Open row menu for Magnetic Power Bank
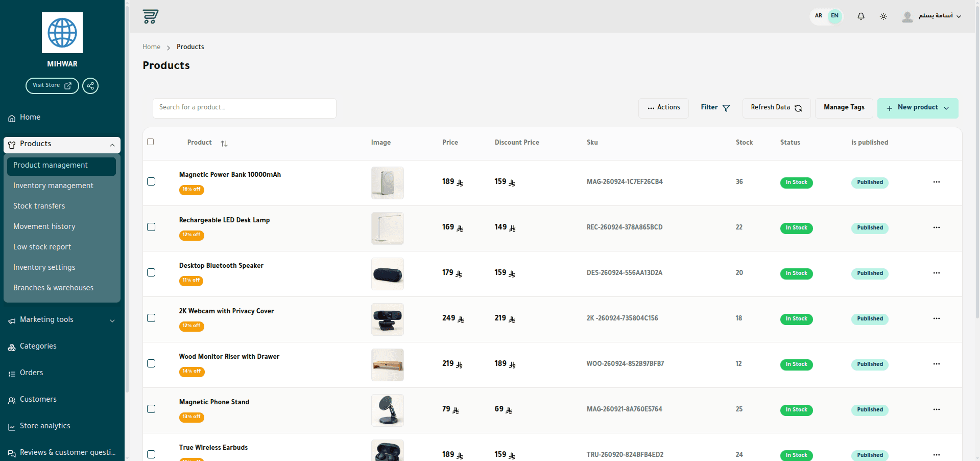The image size is (980, 461). [936, 182]
